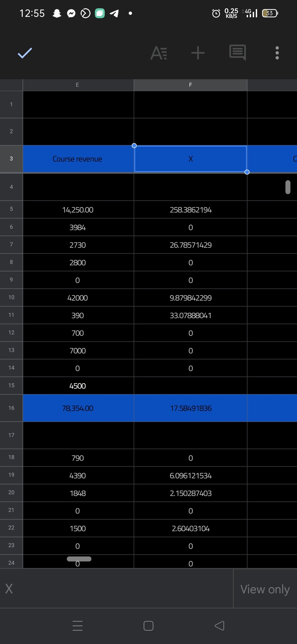Viewport: 297px width, 644px height.
Task: Tap the alarm clock status icon
Action: 216,13
